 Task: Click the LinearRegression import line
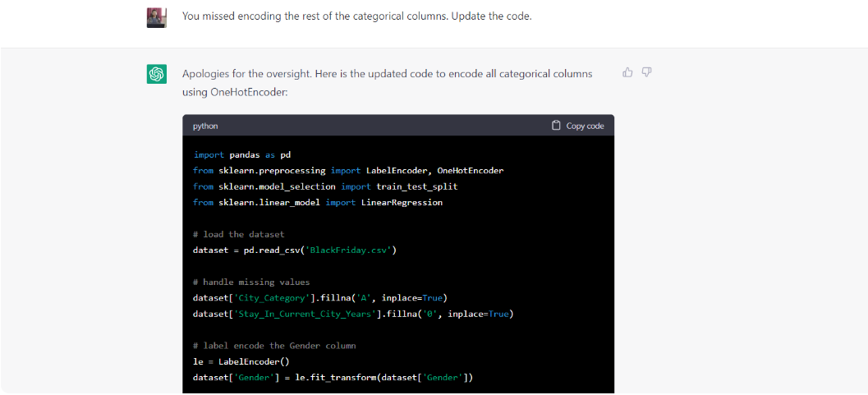(318, 203)
